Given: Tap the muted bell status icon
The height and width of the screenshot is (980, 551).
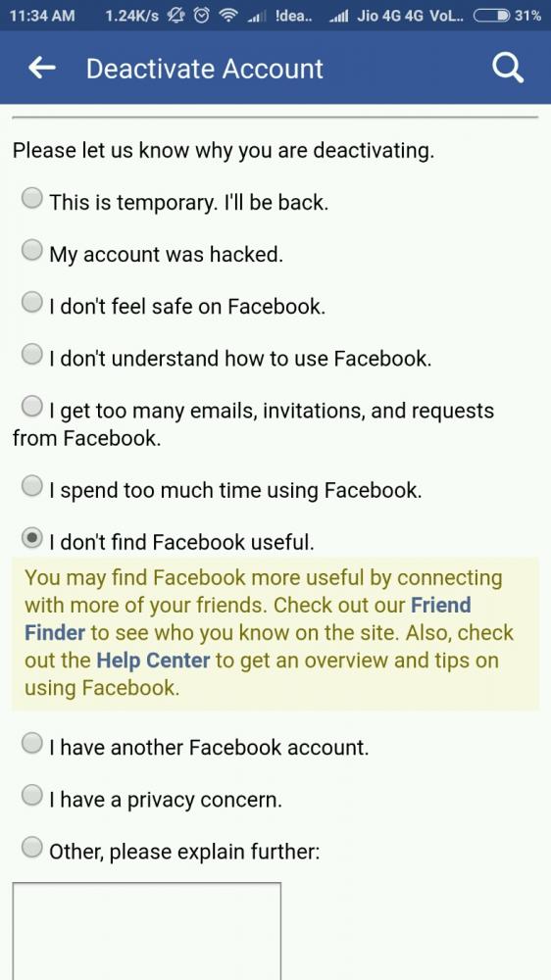Looking at the screenshot, I should pyautogui.click(x=177, y=16).
